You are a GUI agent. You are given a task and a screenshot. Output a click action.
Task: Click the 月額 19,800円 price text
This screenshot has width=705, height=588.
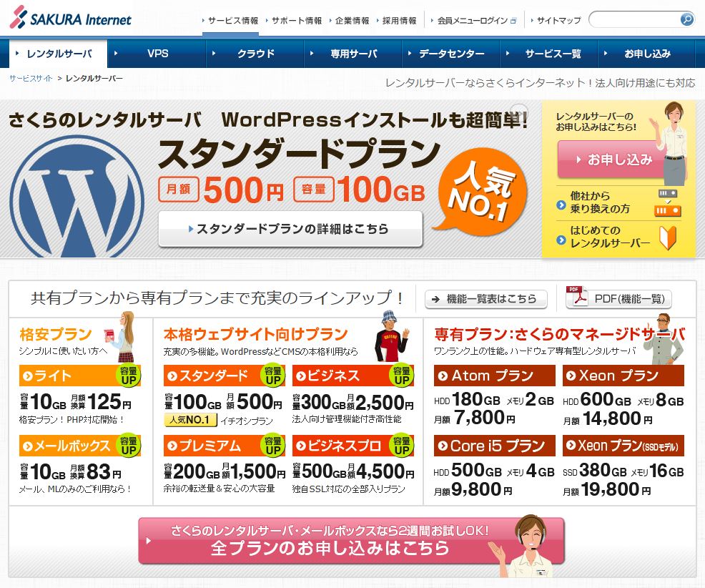(606, 489)
